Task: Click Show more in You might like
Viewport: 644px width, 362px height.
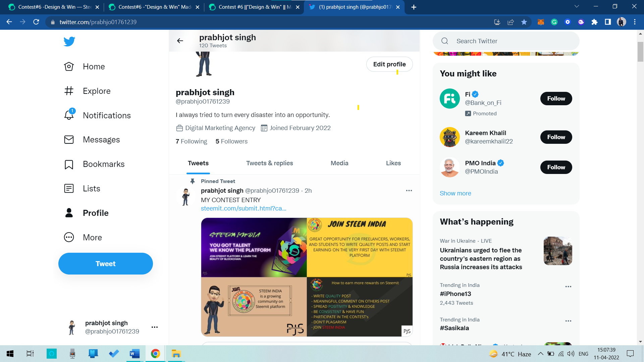Action: [455, 193]
